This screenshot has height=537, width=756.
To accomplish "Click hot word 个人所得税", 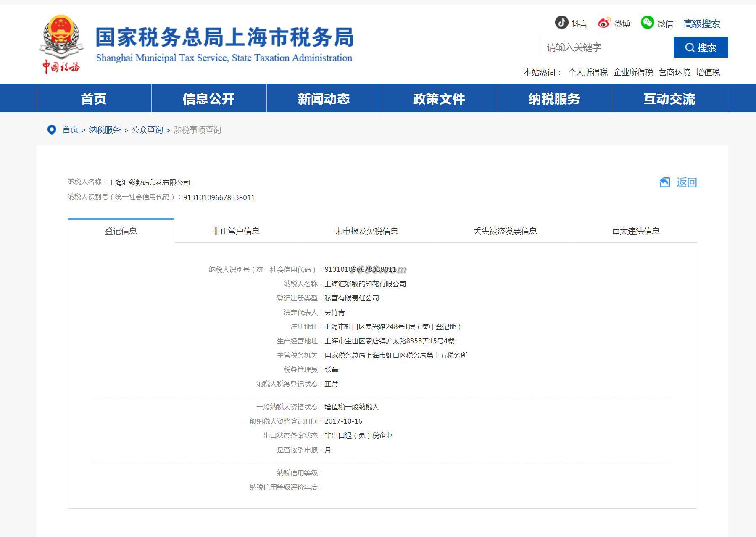I will [587, 72].
